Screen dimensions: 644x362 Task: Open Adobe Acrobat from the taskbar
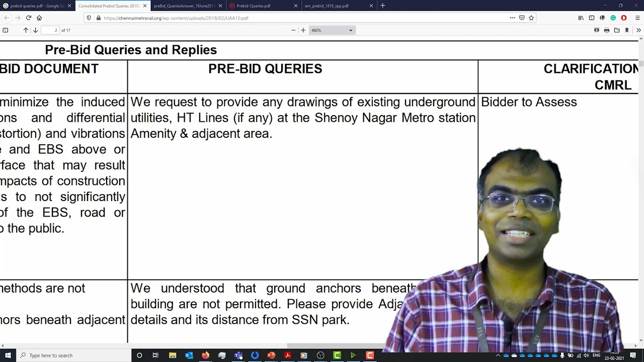[288, 355]
